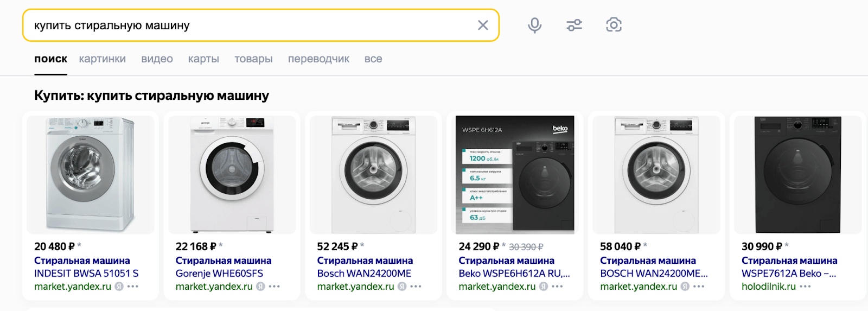
Task: Switch to the товары tab
Action: (x=253, y=59)
